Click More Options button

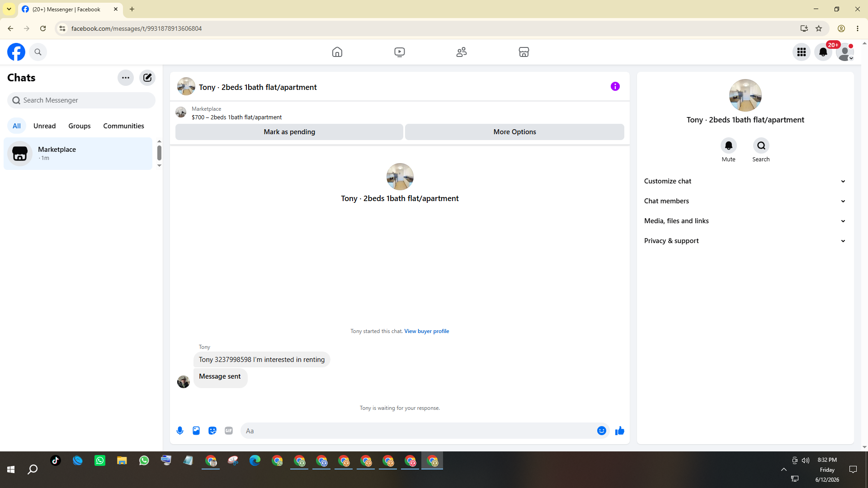pyautogui.click(x=514, y=132)
